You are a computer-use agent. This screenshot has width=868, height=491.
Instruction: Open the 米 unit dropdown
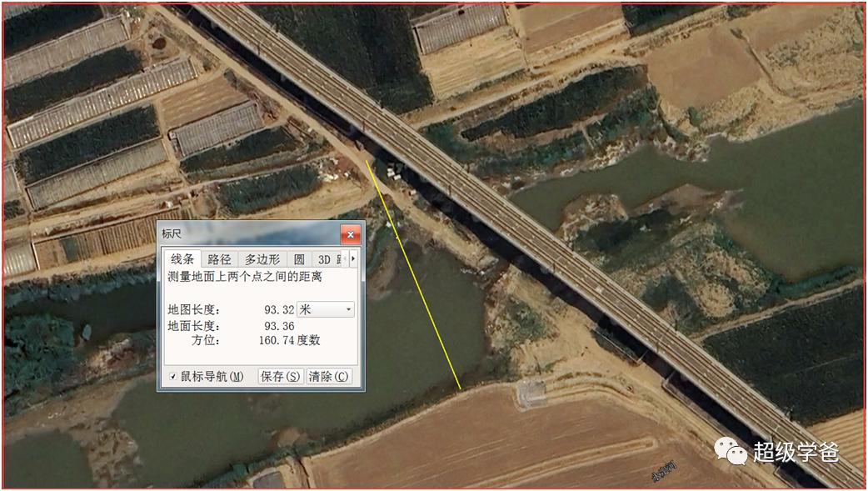326,309
